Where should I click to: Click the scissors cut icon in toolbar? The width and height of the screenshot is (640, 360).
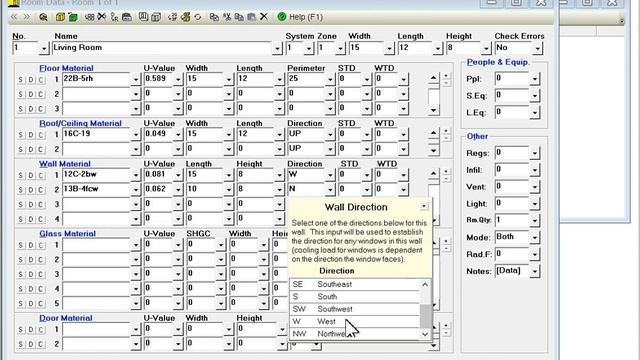point(227,17)
